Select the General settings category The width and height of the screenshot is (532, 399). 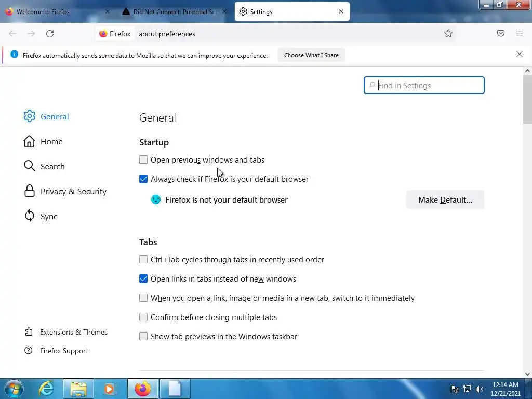tap(54, 116)
